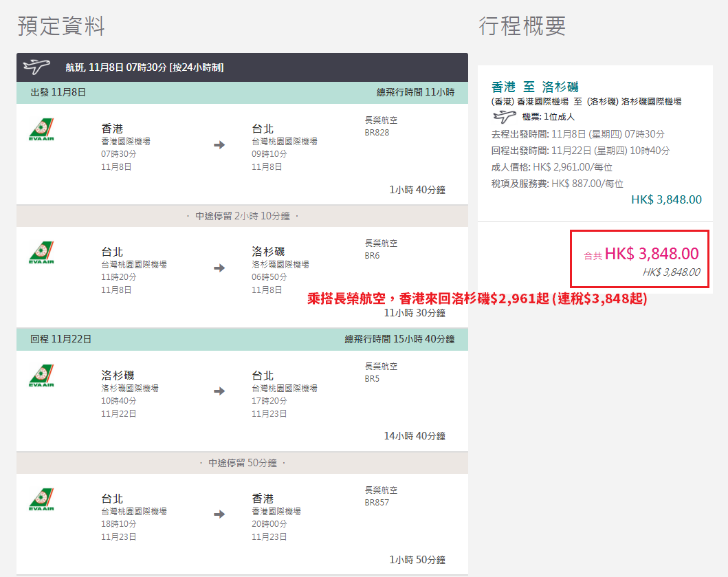Click arrival time 06時50分 in 洛杉磯

(269, 277)
